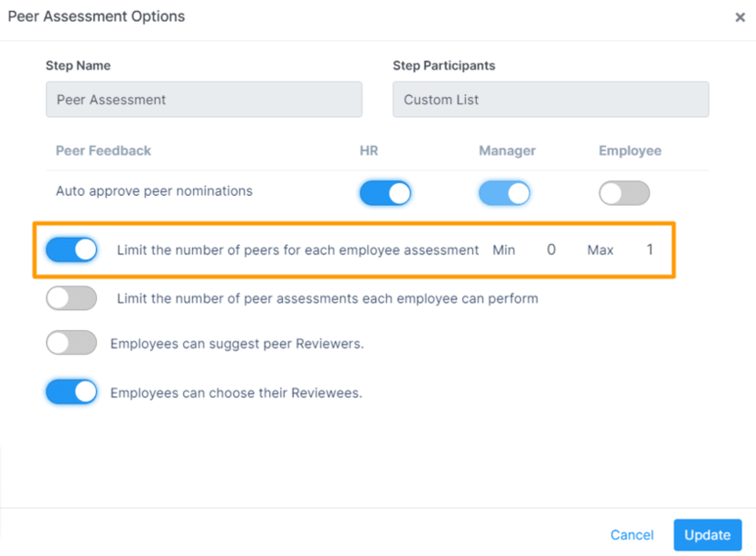Click the HR column header
Viewport: 756px width, 556px height.
tap(369, 151)
